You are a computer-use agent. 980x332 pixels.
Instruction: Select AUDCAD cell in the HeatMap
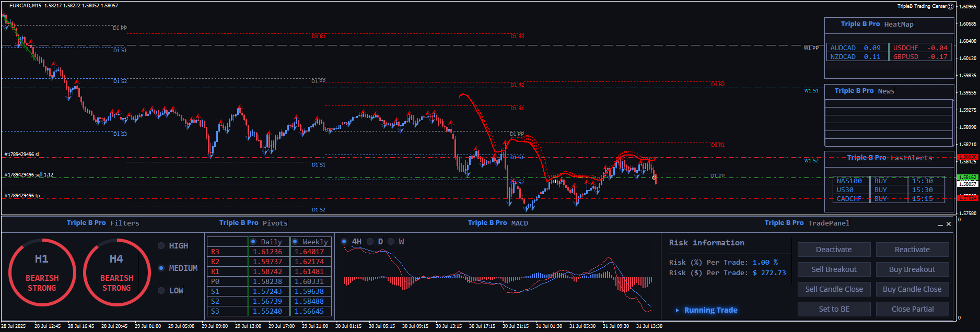(857, 48)
